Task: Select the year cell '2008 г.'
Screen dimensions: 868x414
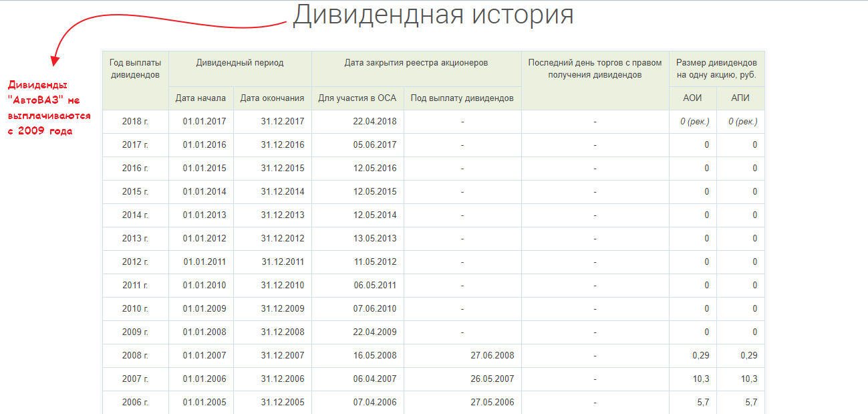Action: (x=136, y=356)
